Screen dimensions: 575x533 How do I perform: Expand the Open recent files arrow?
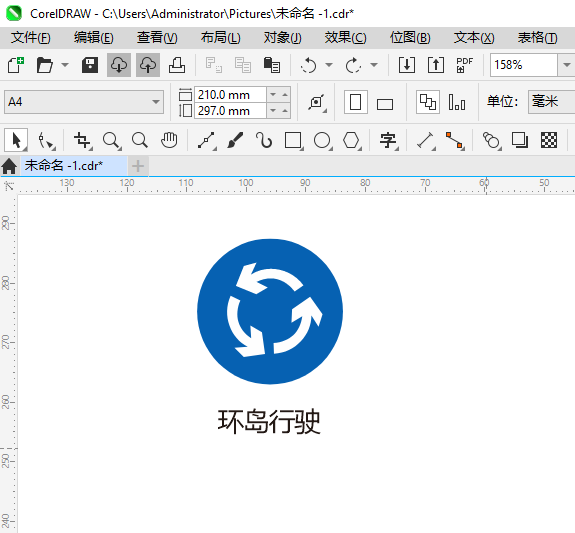tap(65, 65)
